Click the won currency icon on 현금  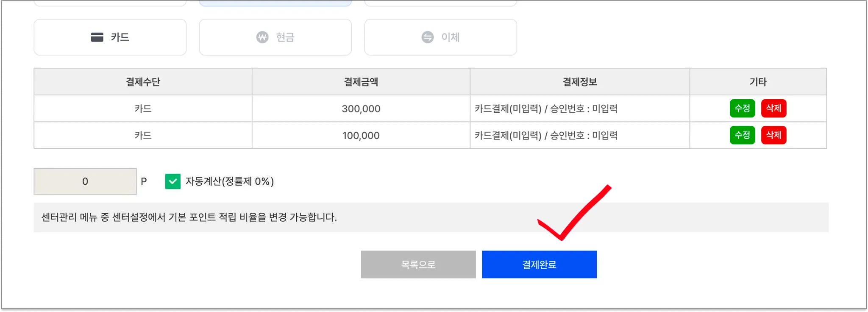(x=262, y=37)
